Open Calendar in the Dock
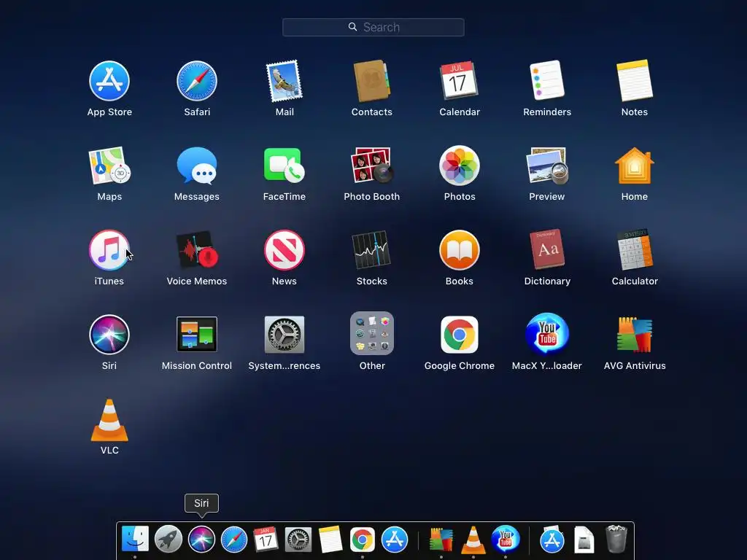The width and height of the screenshot is (747, 560). [266, 539]
